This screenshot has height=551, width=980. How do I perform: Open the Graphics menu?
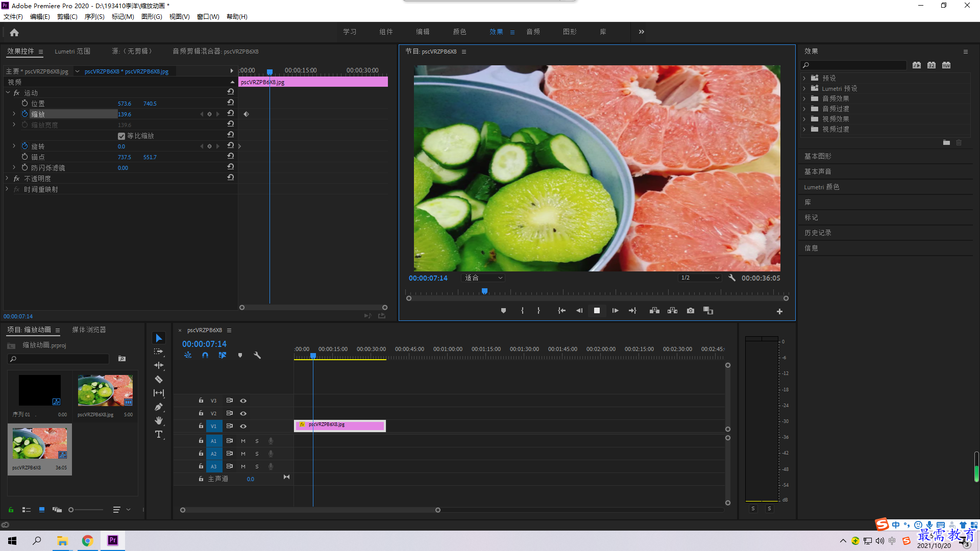[152, 17]
